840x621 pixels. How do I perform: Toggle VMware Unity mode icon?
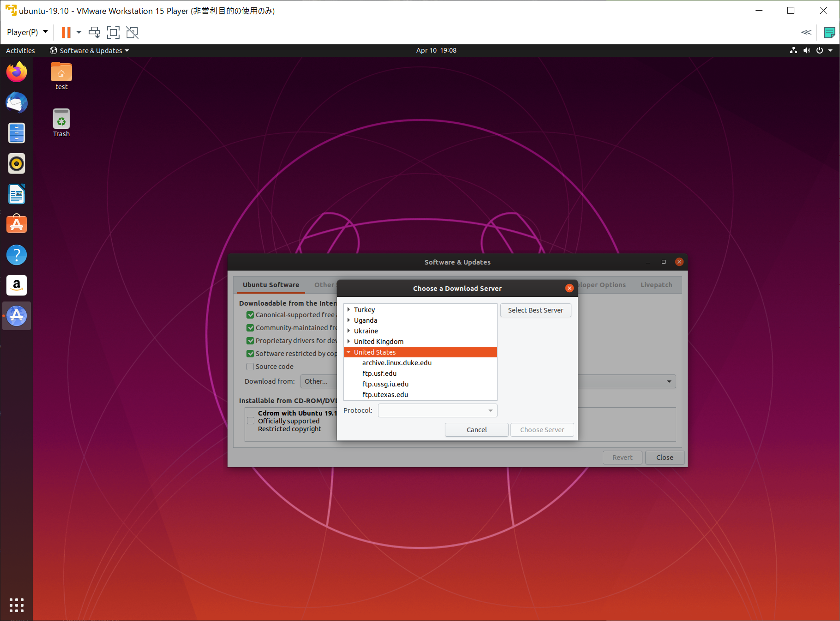click(132, 32)
